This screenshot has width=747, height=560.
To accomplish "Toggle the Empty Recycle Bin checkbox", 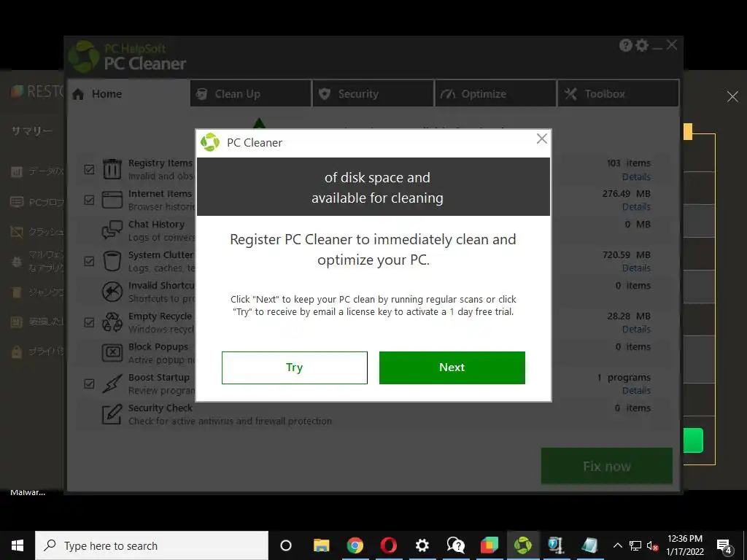I will 89,323.
